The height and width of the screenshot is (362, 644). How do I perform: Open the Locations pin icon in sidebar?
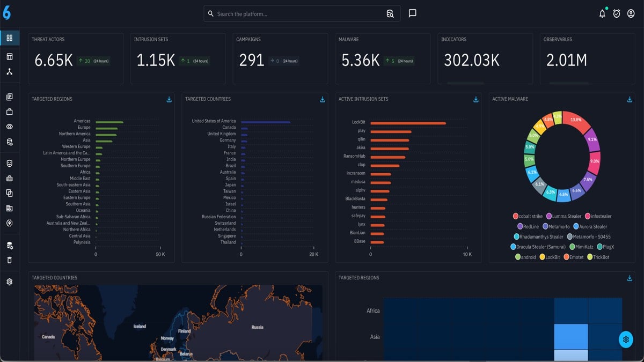pos(9,224)
